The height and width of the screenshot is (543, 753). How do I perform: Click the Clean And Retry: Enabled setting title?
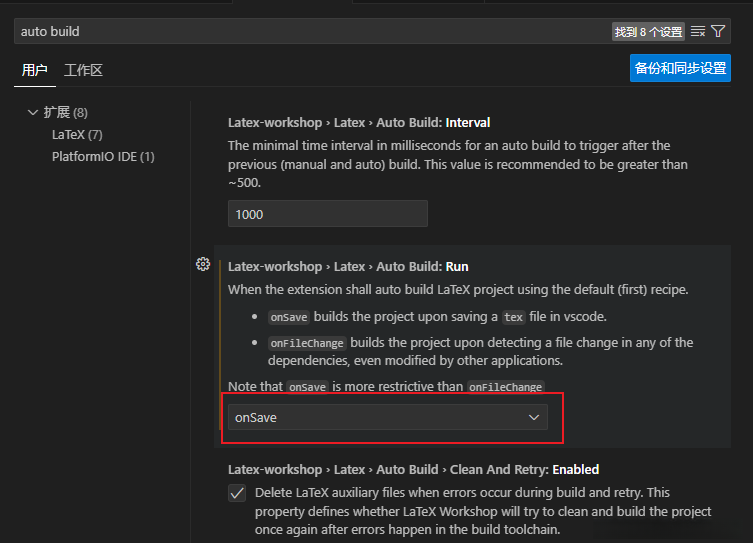point(413,470)
